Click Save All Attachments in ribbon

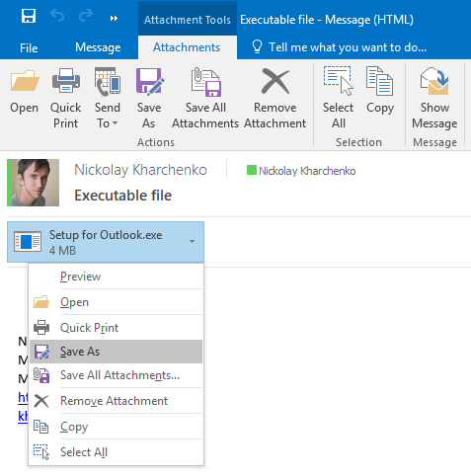pyautogui.click(x=205, y=98)
